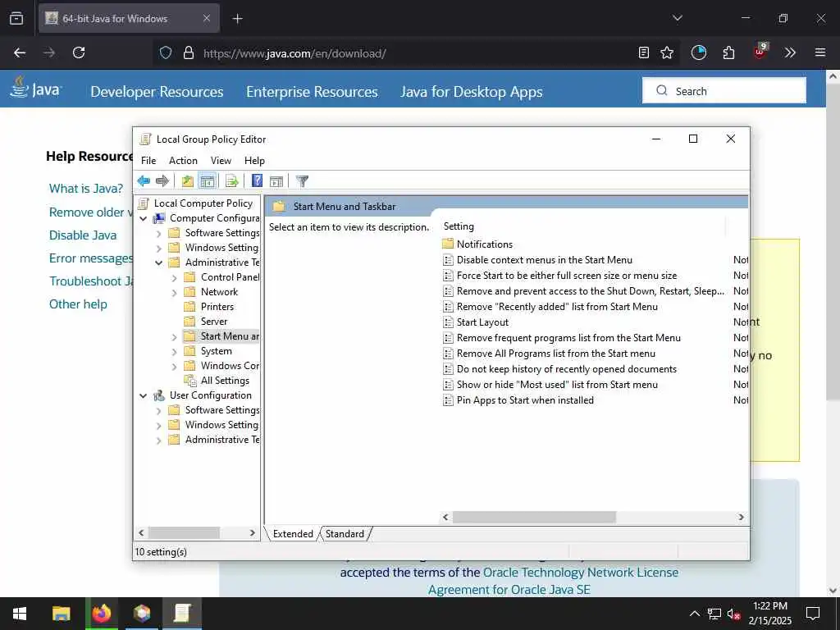
Task: Click the Firefox Back navigation arrow
Action: (x=20, y=52)
